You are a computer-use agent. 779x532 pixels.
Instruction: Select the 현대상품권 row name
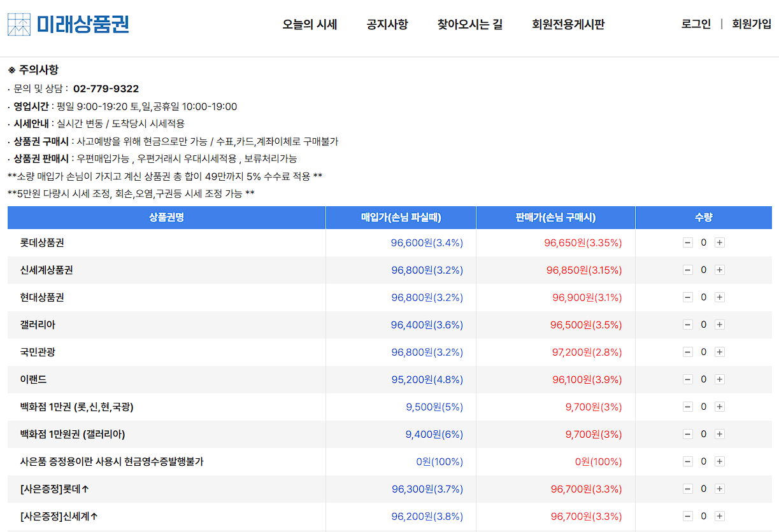coord(42,297)
